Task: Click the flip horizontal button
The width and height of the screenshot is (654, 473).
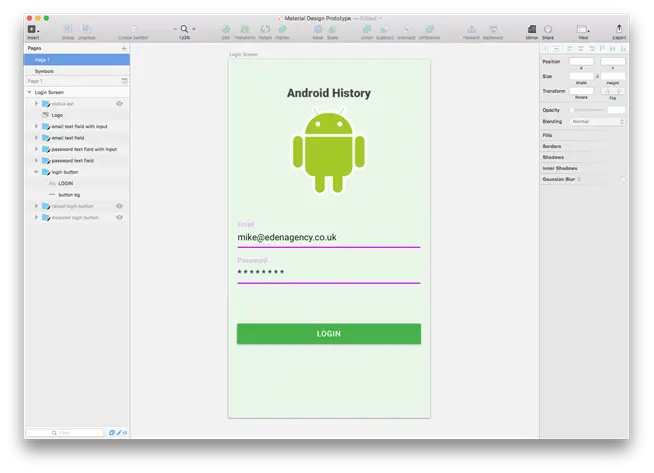Action: 607,91
